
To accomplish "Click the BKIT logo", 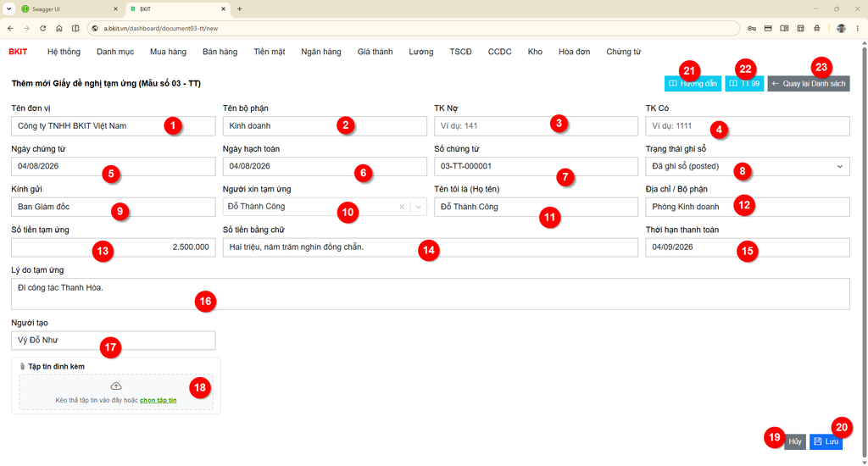I will (x=18, y=52).
